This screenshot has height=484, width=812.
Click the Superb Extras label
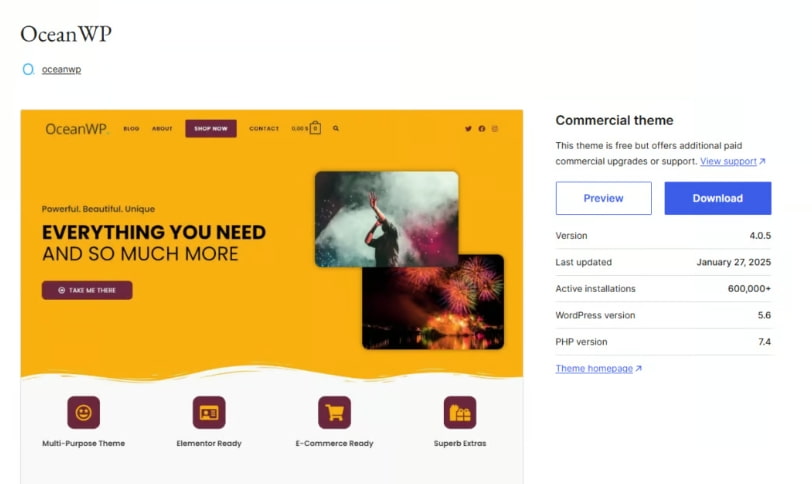point(460,444)
